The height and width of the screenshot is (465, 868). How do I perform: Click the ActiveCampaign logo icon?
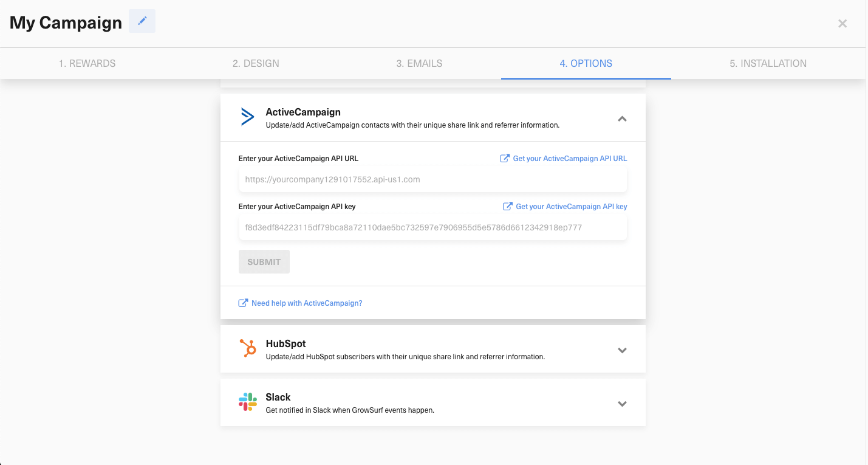(247, 117)
